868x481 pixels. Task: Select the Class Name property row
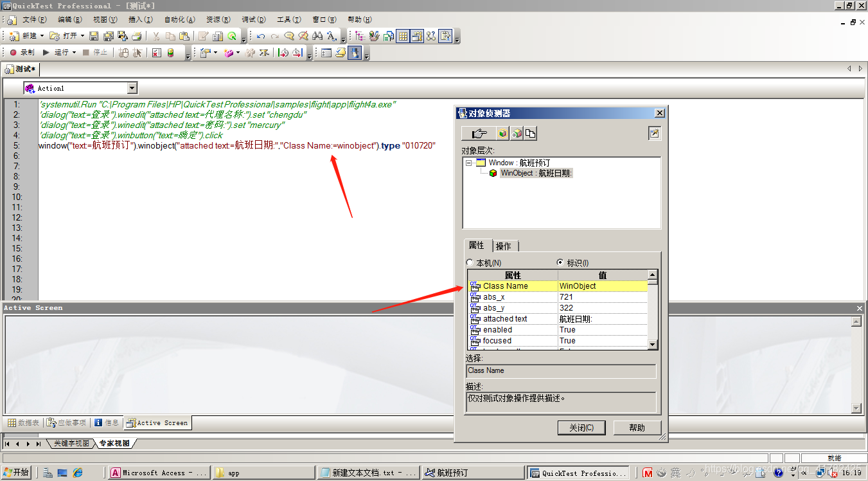(x=558, y=286)
